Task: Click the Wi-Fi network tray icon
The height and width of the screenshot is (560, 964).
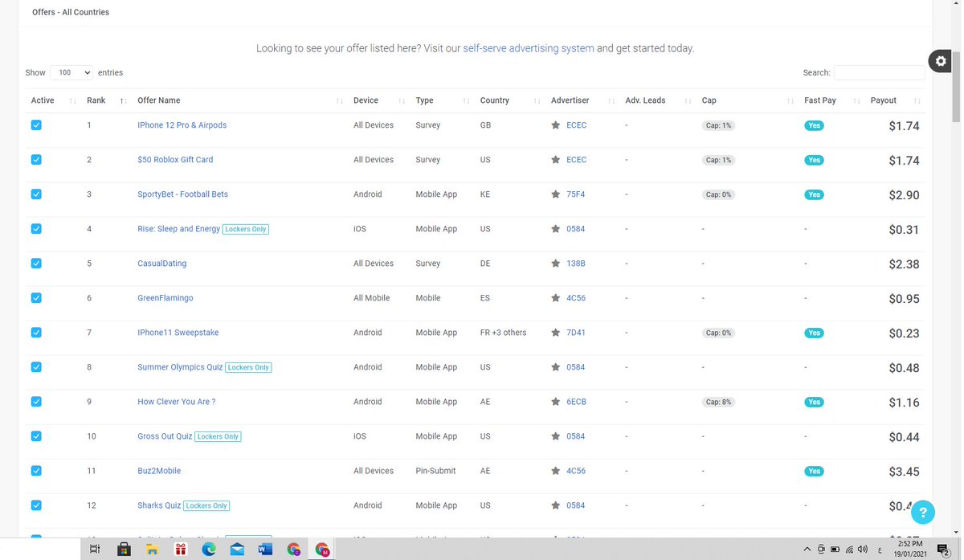Action: tap(849, 550)
